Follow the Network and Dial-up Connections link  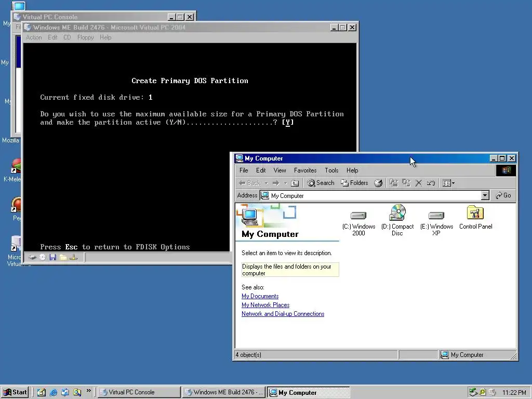point(283,314)
